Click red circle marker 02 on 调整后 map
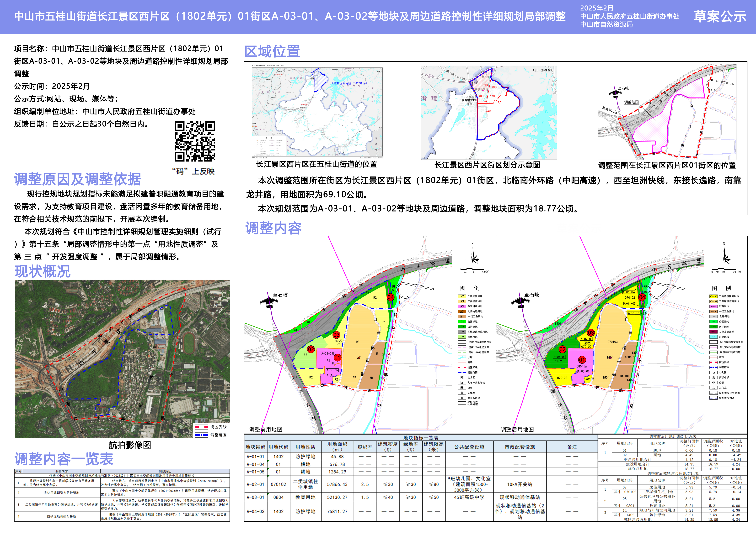The image size is (756, 534). [562, 349]
